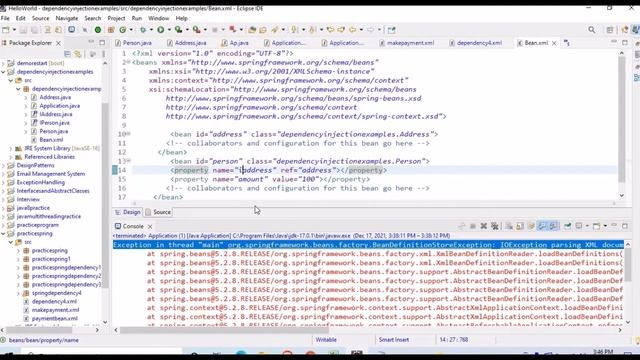Image resolution: width=640 pixels, height=360 pixels.
Task: Click the Open Perspective icon
Action: click(x=610, y=30)
